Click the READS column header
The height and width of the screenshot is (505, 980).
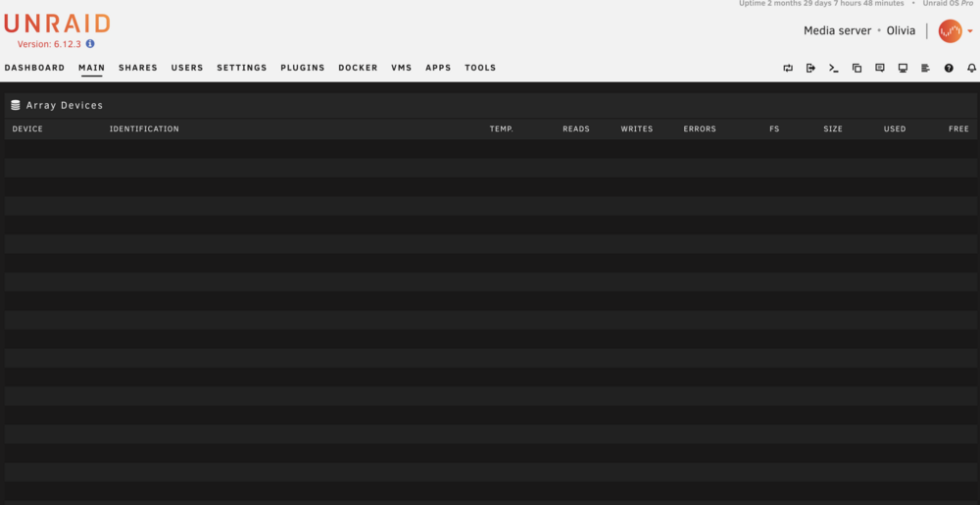click(576, 129)
